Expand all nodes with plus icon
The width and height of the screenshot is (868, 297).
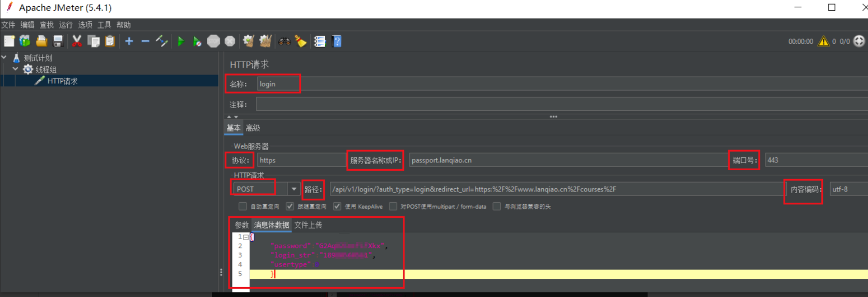point(129,41)
